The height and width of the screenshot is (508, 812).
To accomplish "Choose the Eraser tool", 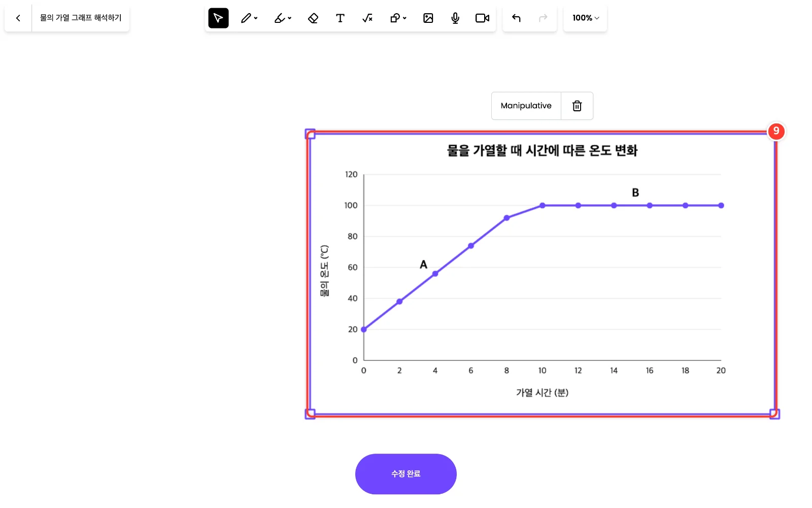I will [x=313, y=18].
